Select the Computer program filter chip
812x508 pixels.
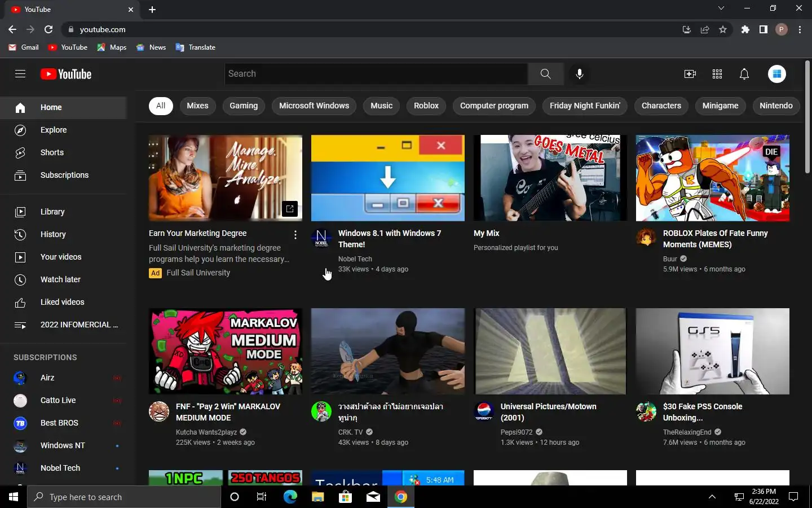pos(494,106)
